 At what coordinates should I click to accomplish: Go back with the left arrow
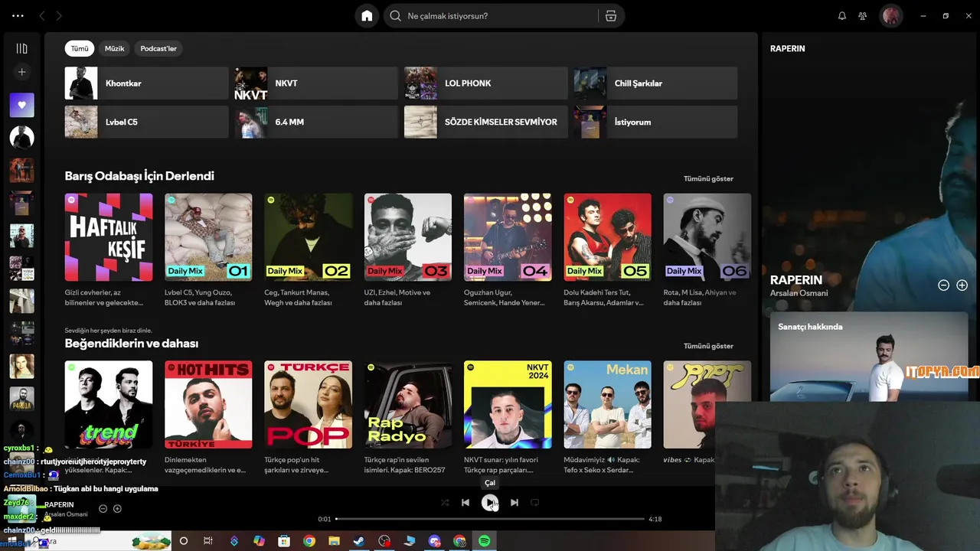coord(42,16)
